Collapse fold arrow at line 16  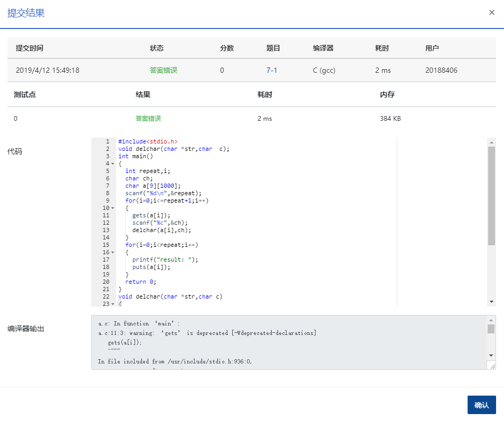[113, 252]
